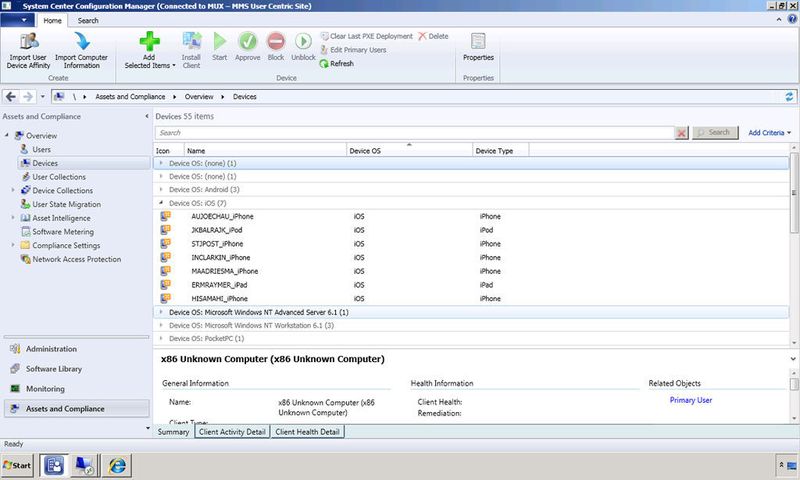This screenshot has width=800, height=480.
Task: Expand the Asset Intelligence node
Action: coord(13,217)
